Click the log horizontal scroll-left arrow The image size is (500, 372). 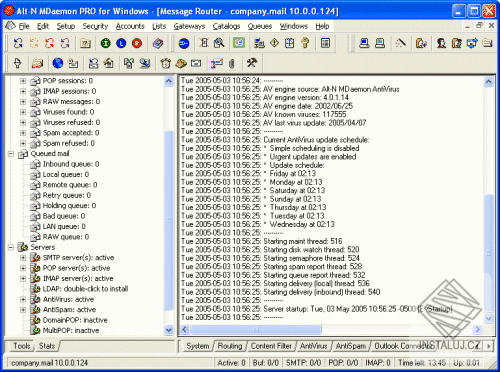pyautogui.click(x=184, y=330)
